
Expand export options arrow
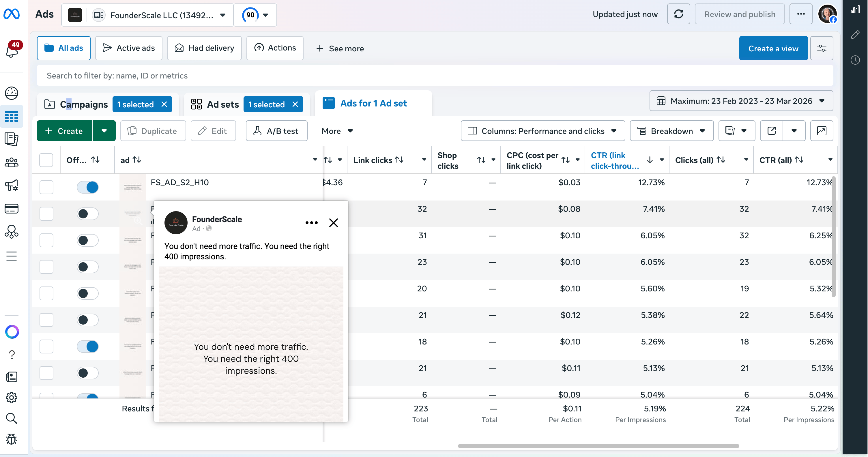794,131
